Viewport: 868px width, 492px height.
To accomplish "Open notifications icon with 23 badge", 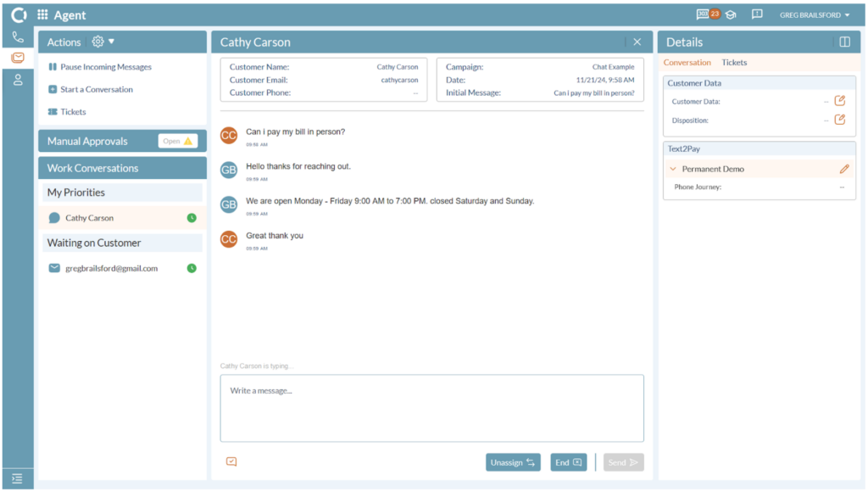I will (708, 14).
